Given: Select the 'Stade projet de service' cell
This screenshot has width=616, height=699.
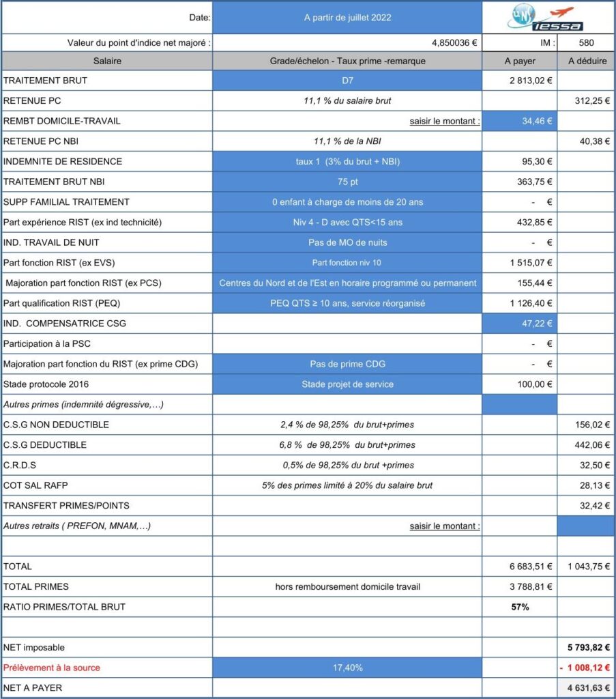Looking at the screenshot, I should pyautogui.click(x=347, y=384).
